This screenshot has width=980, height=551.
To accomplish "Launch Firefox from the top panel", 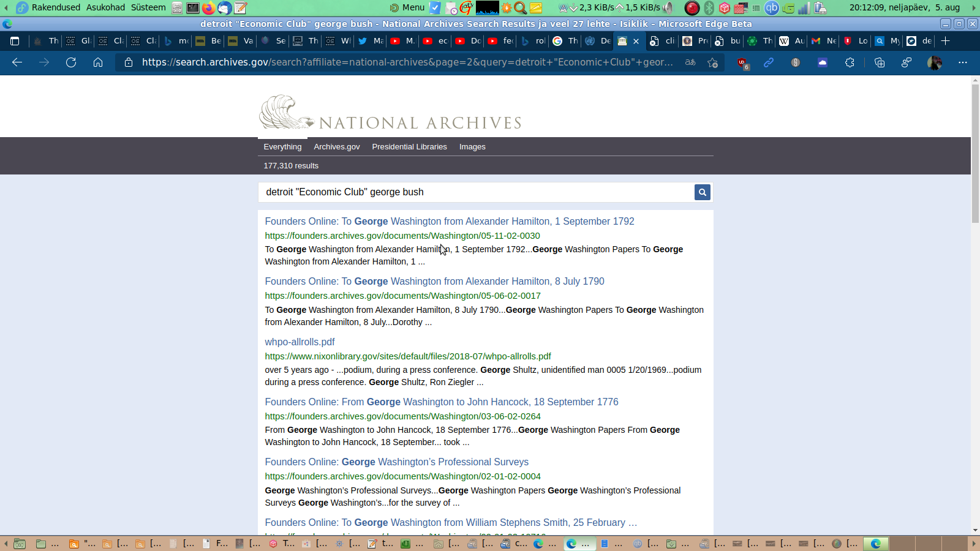I will 209,8.
